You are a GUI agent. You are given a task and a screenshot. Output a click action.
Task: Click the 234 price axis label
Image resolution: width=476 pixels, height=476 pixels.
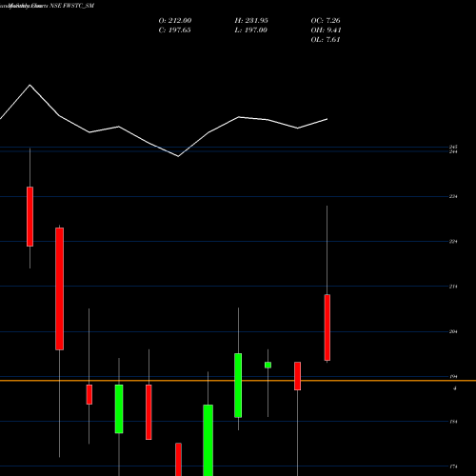(x=453, y=197)
